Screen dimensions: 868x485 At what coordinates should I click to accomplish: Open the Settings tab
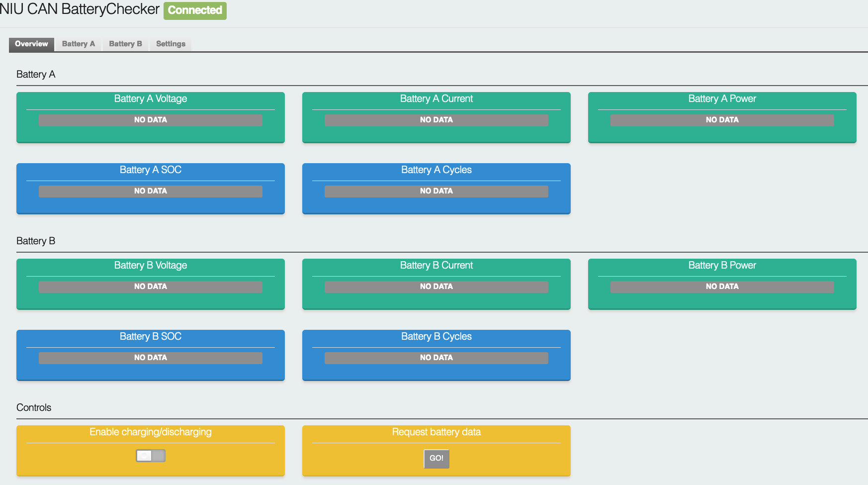coord(171,44)
